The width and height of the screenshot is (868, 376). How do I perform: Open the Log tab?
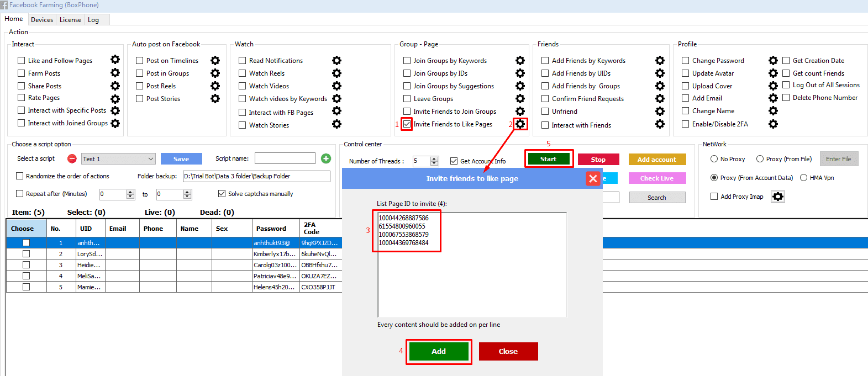[x=93, y=20]
